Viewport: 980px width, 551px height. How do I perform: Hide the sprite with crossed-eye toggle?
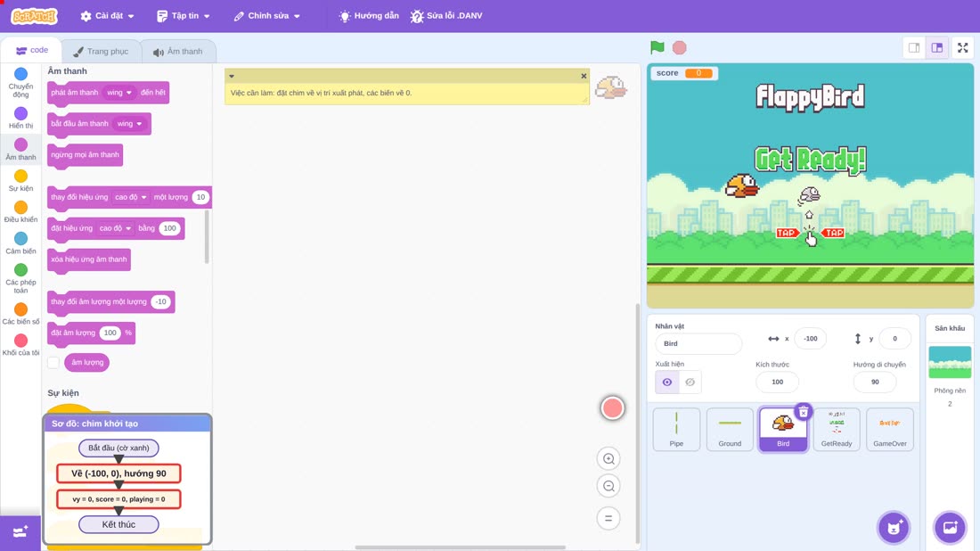(690, 382)
